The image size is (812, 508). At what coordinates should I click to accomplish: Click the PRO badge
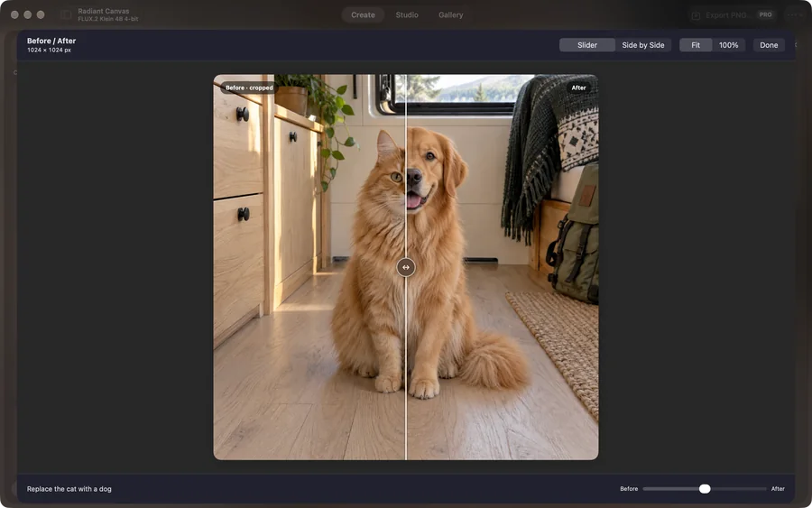[x=765, y=15]
